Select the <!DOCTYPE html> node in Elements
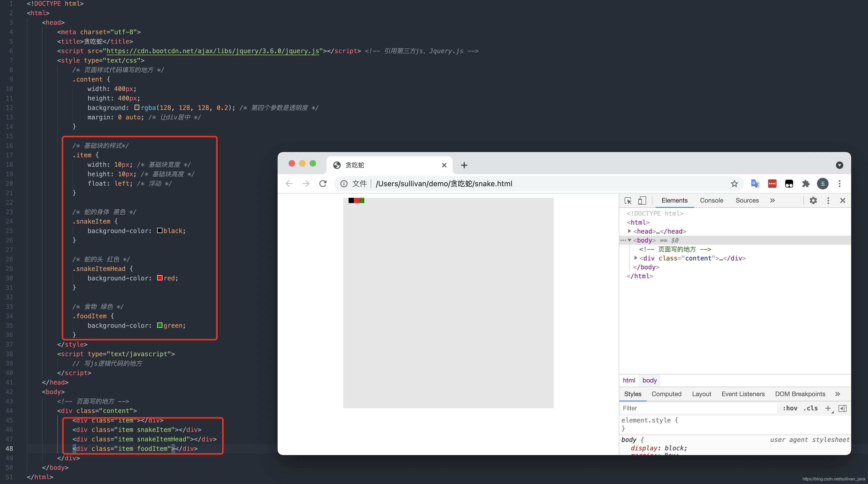868x484 pixels. (x=655, y=213)
